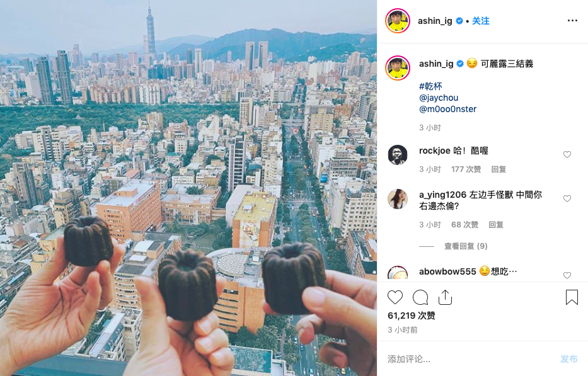Submit the comment with the 发布 button

click(x=568, y=359)
